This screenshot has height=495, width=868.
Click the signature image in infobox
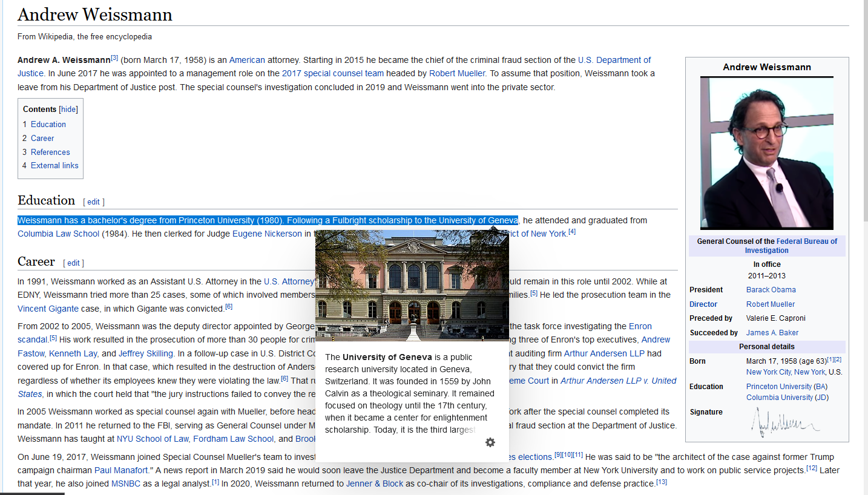pyautogui.click(x=785, y=422)
